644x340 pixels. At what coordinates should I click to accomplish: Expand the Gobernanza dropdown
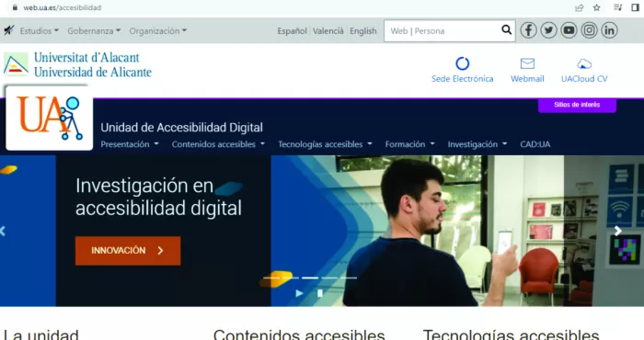[94, 30]
